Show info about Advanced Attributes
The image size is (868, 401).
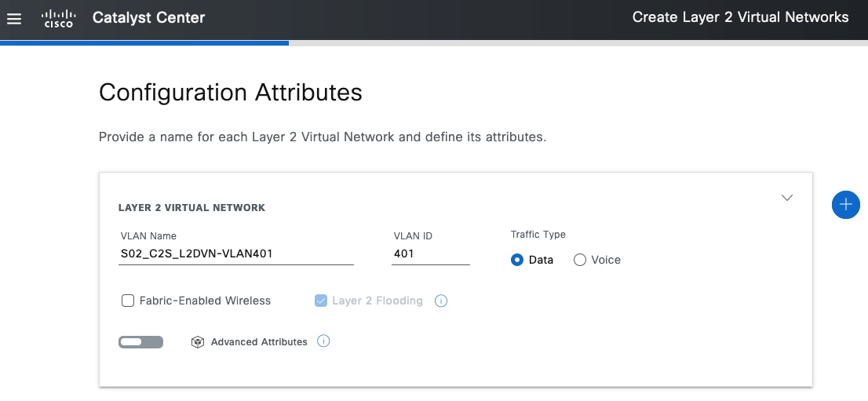(x=323, y=341)
